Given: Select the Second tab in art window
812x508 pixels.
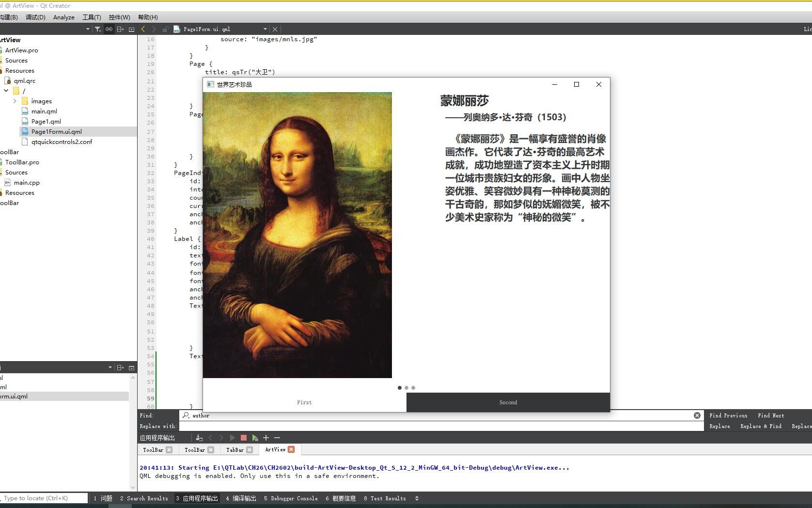Looking at the screenshot, I should click(x=508, y=402).
